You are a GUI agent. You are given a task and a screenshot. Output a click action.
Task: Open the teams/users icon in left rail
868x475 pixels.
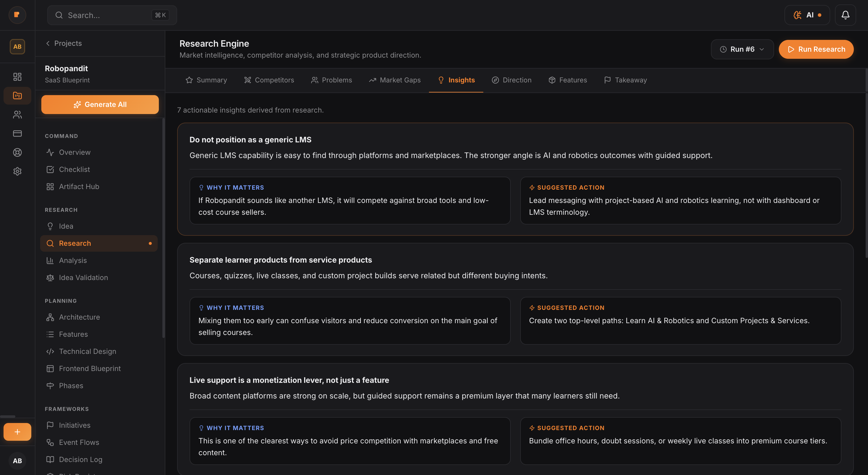click(17, 114)
